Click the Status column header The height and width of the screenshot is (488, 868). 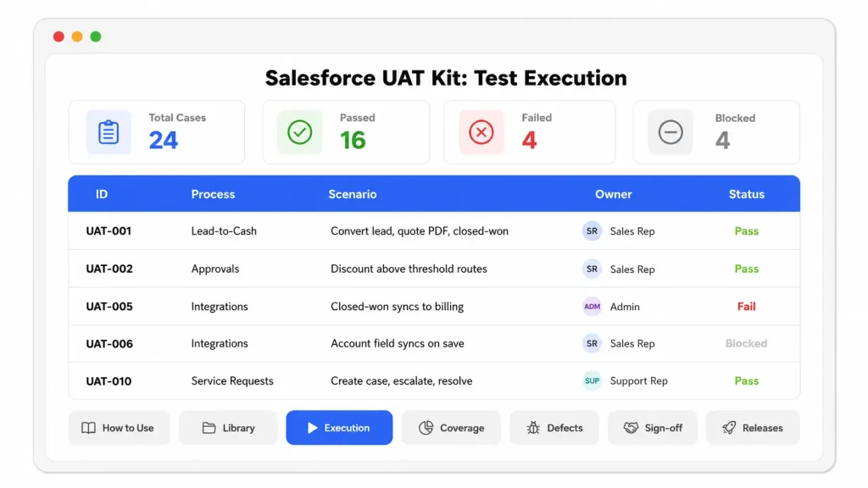[746, 194]
